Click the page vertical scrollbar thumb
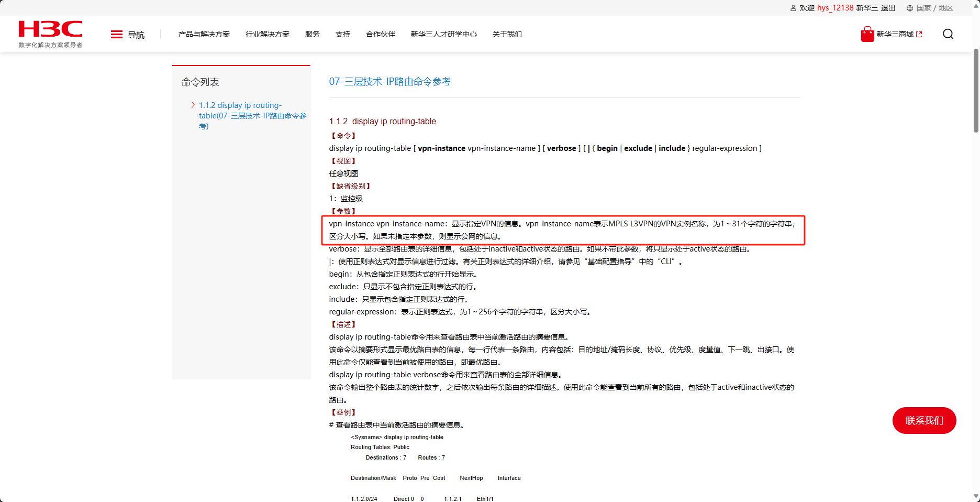The image size is (980, 502). click(976, 90)
